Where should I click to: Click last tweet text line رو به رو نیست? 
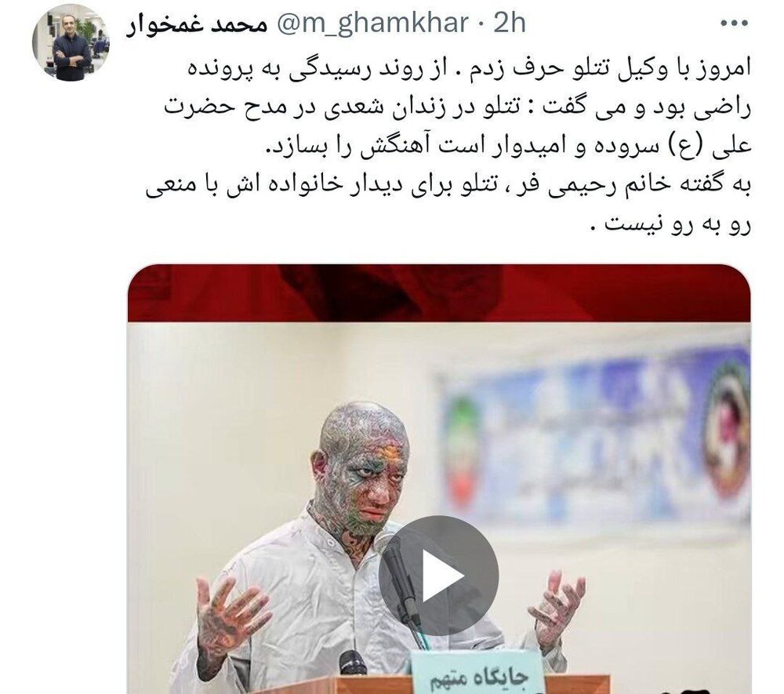click(671, 223)
